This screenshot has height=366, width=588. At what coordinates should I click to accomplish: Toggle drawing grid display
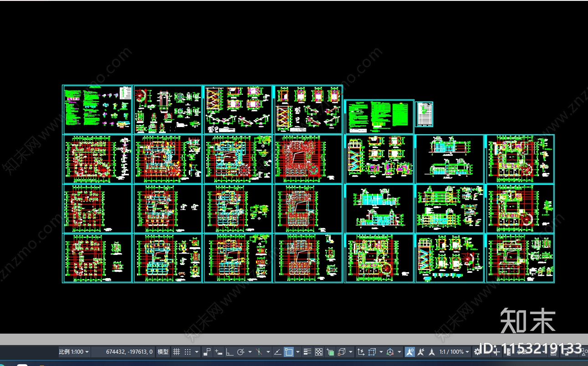click(x=177, y=351)
